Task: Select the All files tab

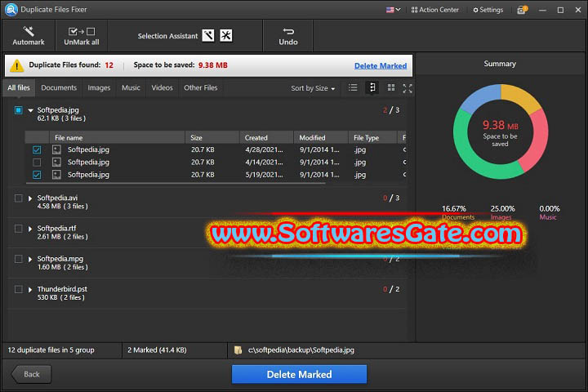Action: (x=19, y=87)
